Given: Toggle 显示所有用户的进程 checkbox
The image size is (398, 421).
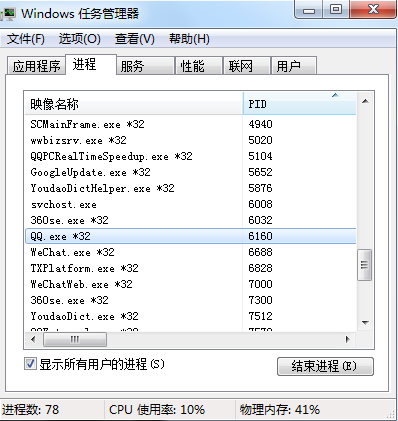Looking at the screenshot, I should (x=30, y=363).
